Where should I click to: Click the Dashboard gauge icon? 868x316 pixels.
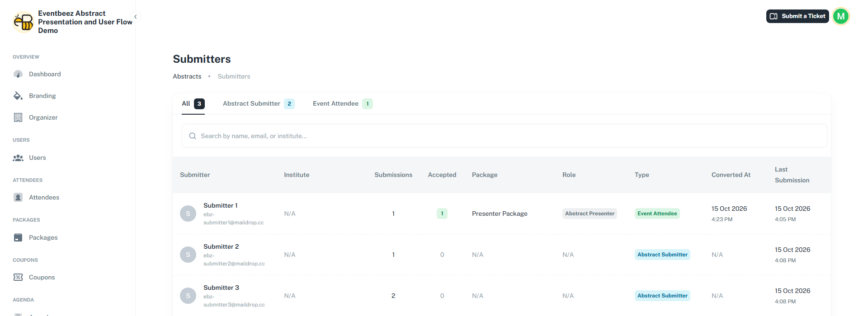[18, 74]
